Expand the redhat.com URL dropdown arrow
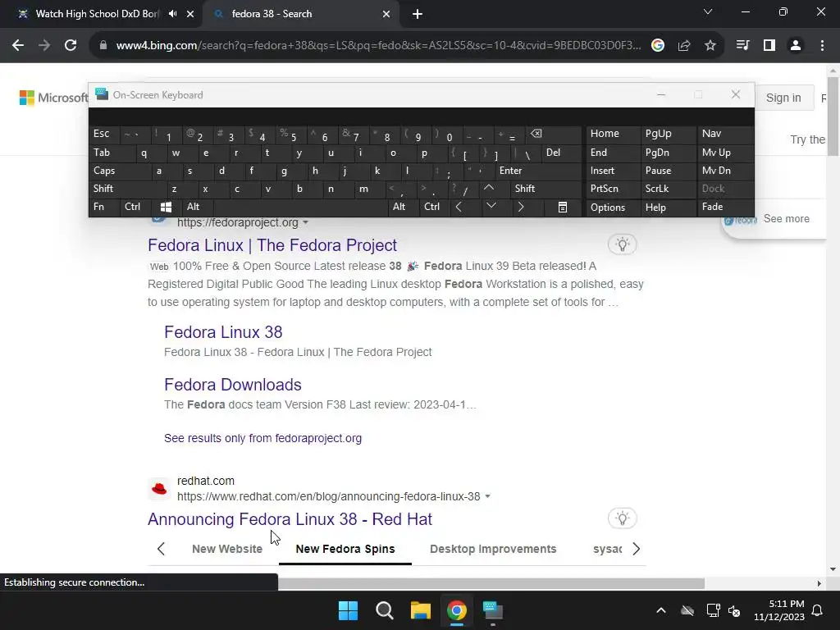 tap(487, 496)
